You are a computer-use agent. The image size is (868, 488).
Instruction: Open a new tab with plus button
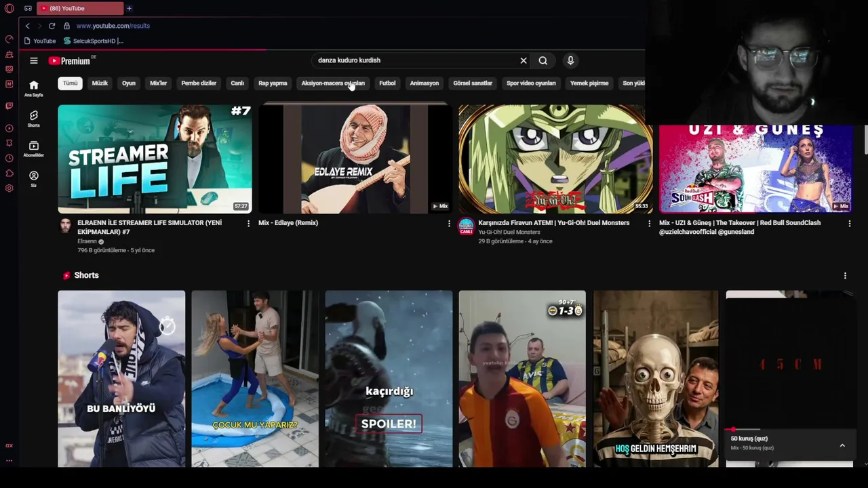pyautogui.click(x=129, y=8)
